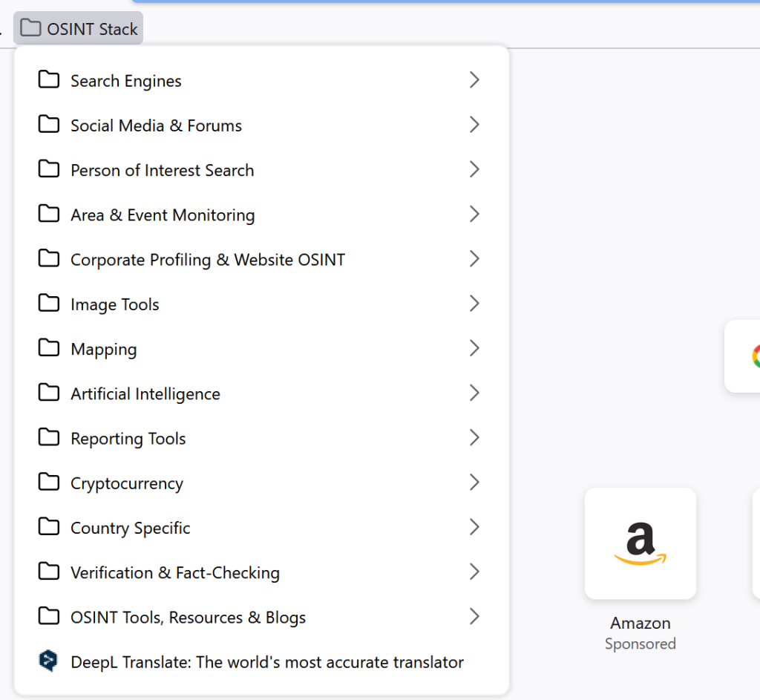Select OSINT Tools, Resources & Blogs entry

(261, 617)
